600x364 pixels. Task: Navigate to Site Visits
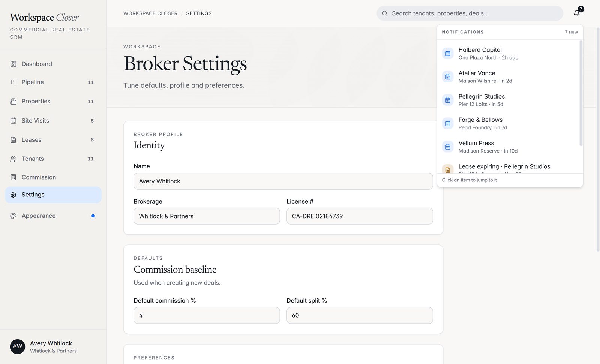click(x=53, y=121)
